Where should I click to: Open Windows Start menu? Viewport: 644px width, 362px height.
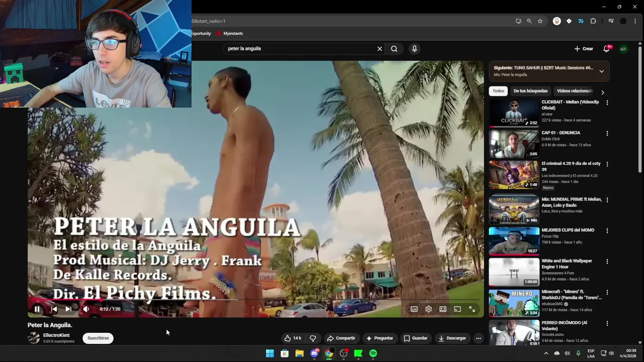[x=270, y=353]
